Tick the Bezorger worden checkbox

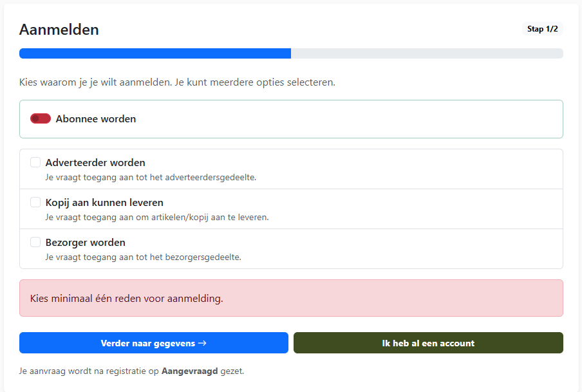[x=35, y=242]
